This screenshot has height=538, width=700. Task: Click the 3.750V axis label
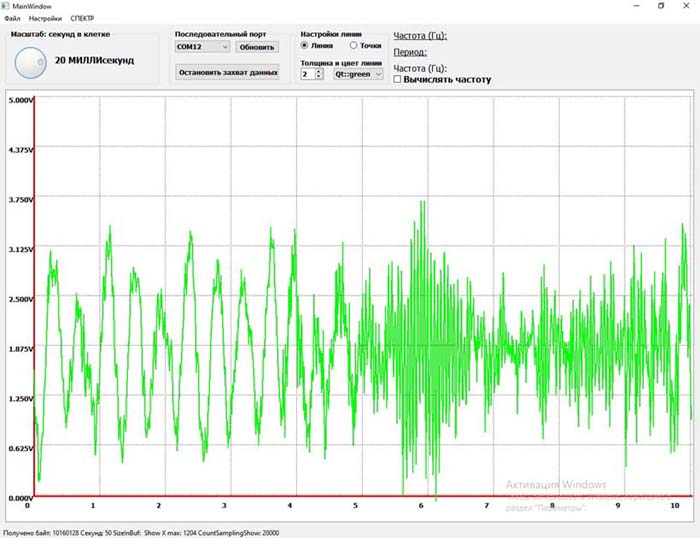(21, 200)
